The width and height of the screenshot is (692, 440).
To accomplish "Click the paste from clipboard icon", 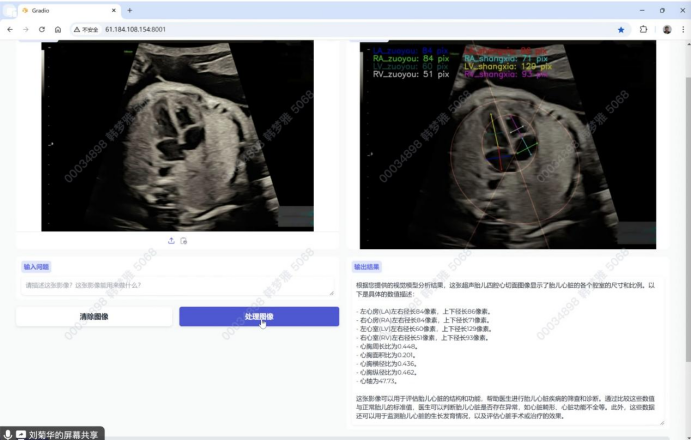I will [184, 241].
